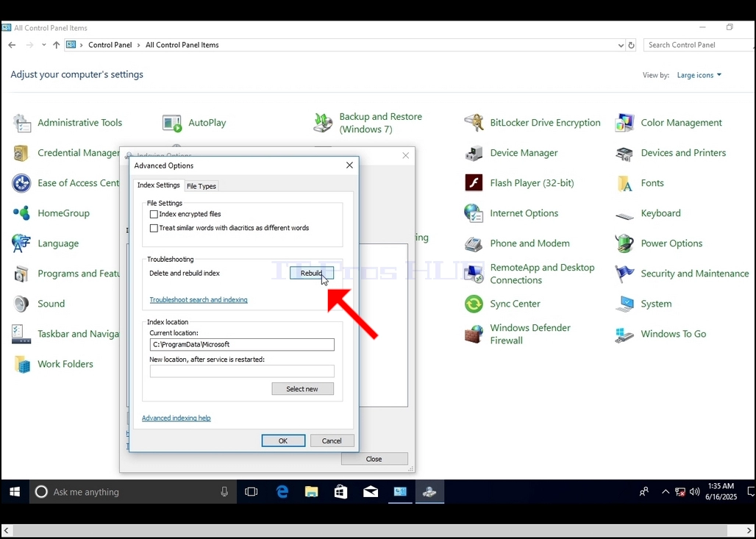Click the New location input field
Screen dimensions: 756x539
241,371
